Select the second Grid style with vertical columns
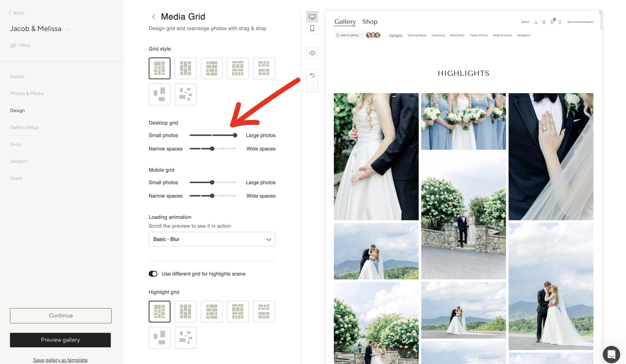The width and height of the screenshot is (626, 364). (186, 68)
